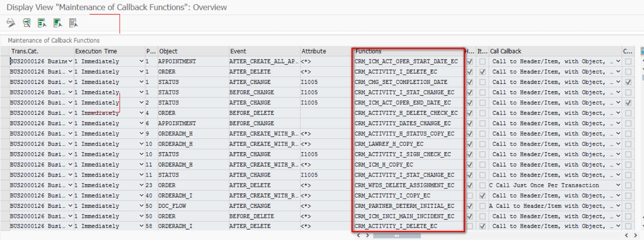This screenshot has height=240, width=644.
Task: Select the row marker for CRM_ICM_ACT_OPER_START_DATE_EC
Action: tap(5, 61)
